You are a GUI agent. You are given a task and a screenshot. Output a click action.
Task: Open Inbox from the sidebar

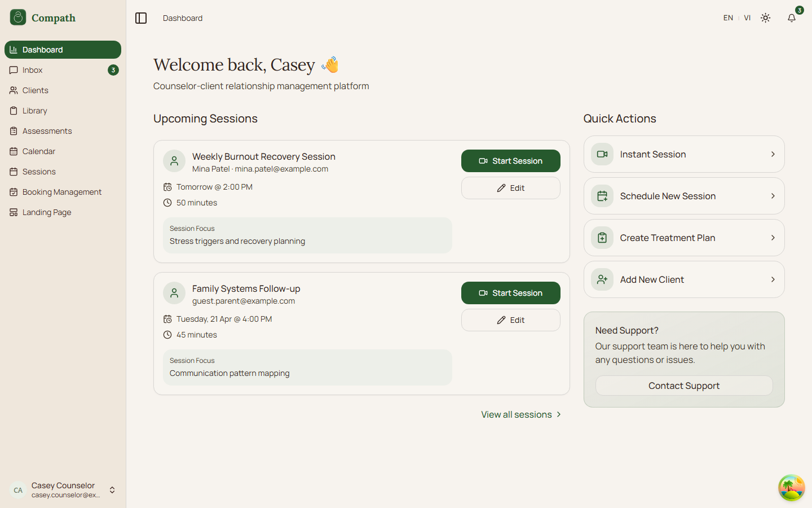pyautogui.click(x=33, y=70)
